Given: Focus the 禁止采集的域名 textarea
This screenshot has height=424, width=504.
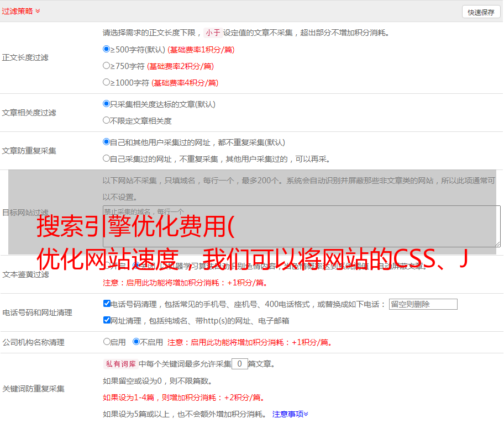Looking at the screenshot, I should tap(302, 226).
